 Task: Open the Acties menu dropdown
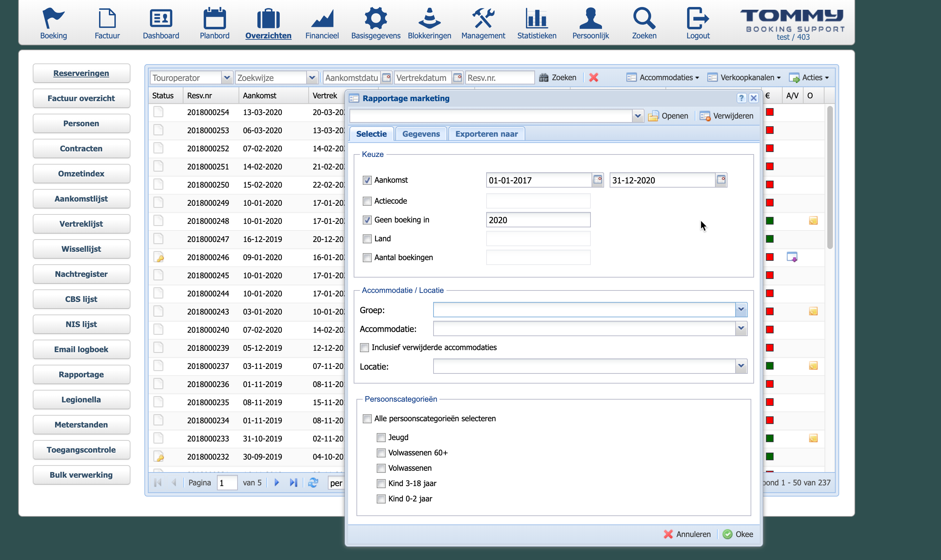(x=808, y=77)
